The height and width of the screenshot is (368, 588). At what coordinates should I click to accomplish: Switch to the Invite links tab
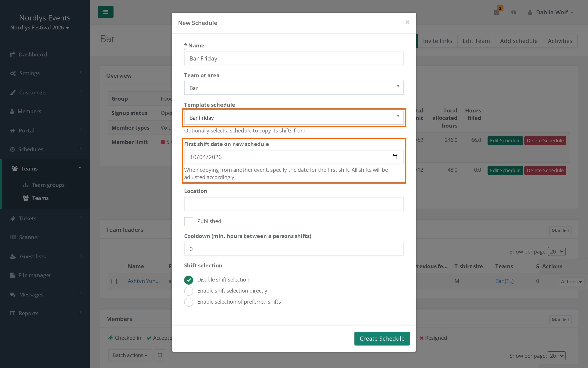(437, 41)
